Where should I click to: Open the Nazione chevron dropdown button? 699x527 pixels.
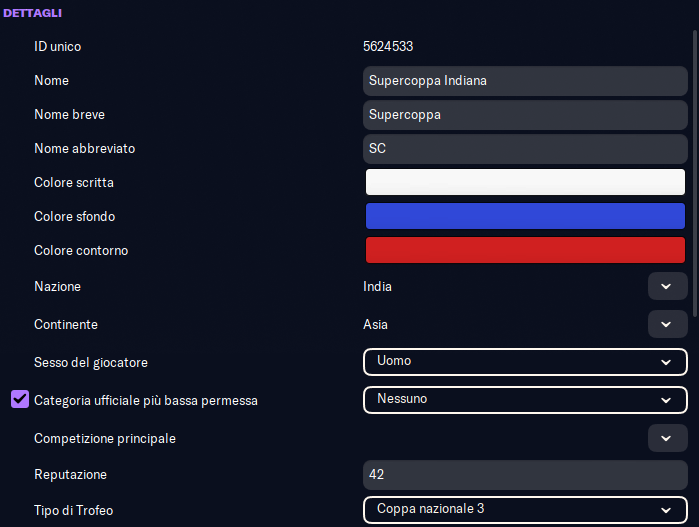click(x=667, y=287)
